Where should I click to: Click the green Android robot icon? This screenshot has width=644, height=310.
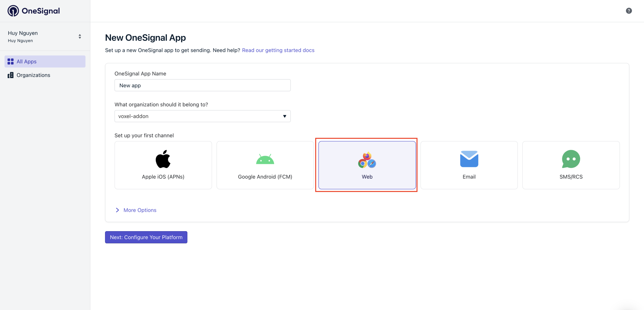pyautogui.click(x=265, y=159)
